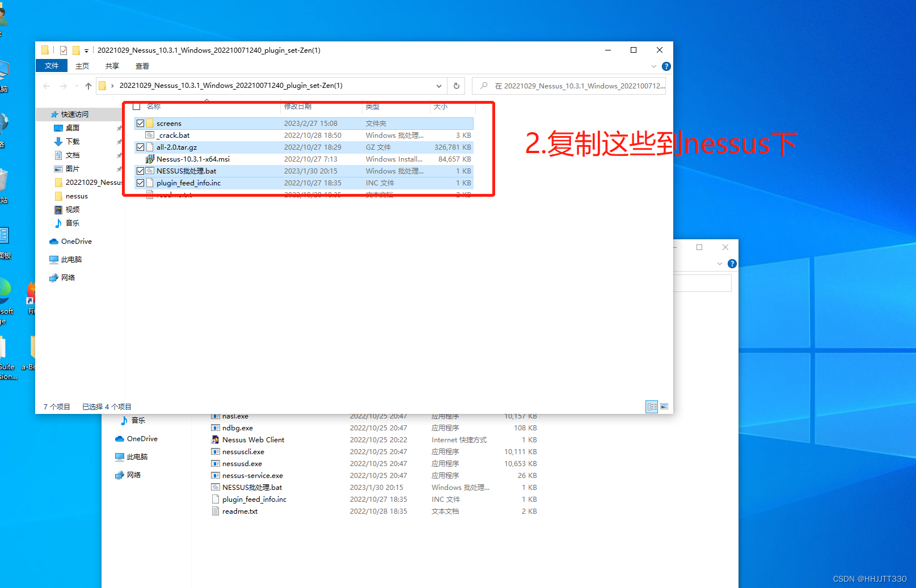Uncheck the plugin_feed_info.inc checkbox
Image resolution: width=916 pixels, height=588 pixels.
(x=140, y=183)
